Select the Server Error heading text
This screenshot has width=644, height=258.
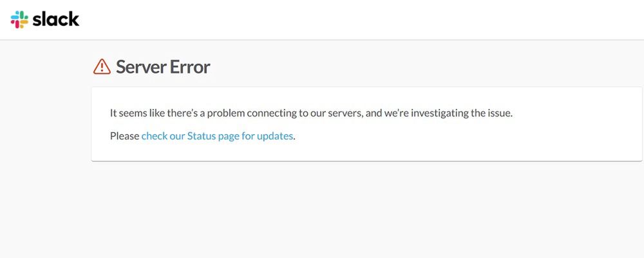point(163,66)
